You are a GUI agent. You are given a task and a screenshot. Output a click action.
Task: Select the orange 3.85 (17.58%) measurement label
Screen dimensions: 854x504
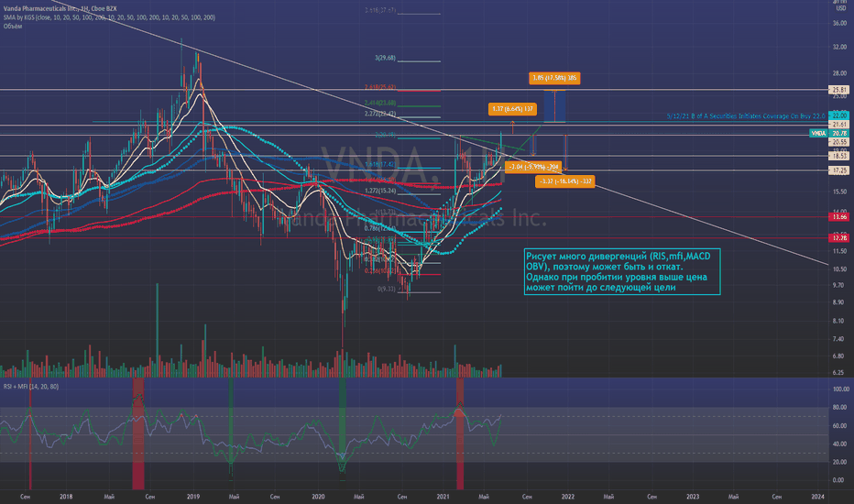coord(554,78)
